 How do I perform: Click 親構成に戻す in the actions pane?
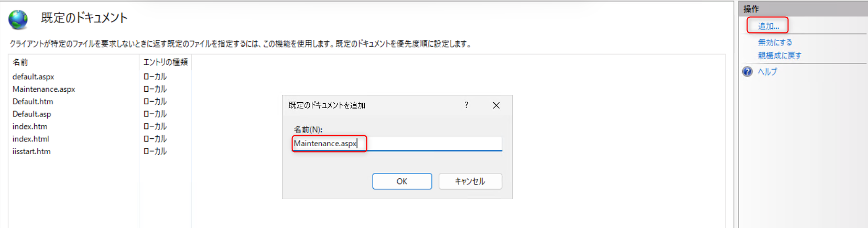coord(779,56)
